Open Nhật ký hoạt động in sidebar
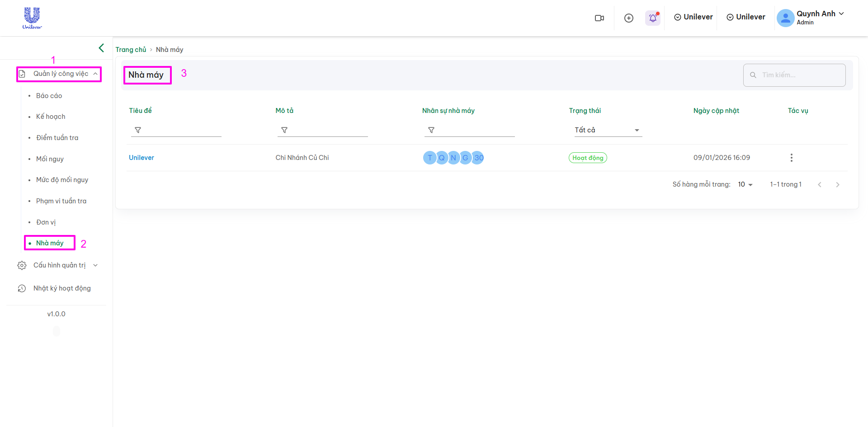Image resolution: width=868 pixels, height=427 pixels. (x=62, y=288)
